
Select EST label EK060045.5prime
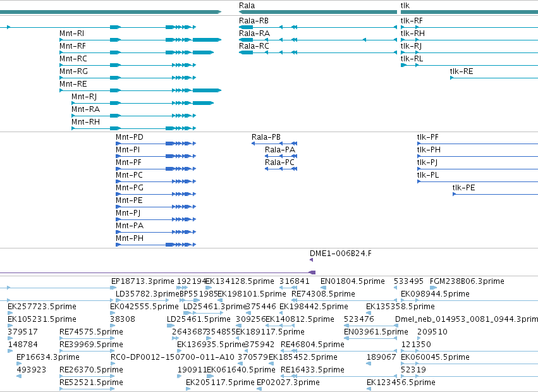click(435, 357)
